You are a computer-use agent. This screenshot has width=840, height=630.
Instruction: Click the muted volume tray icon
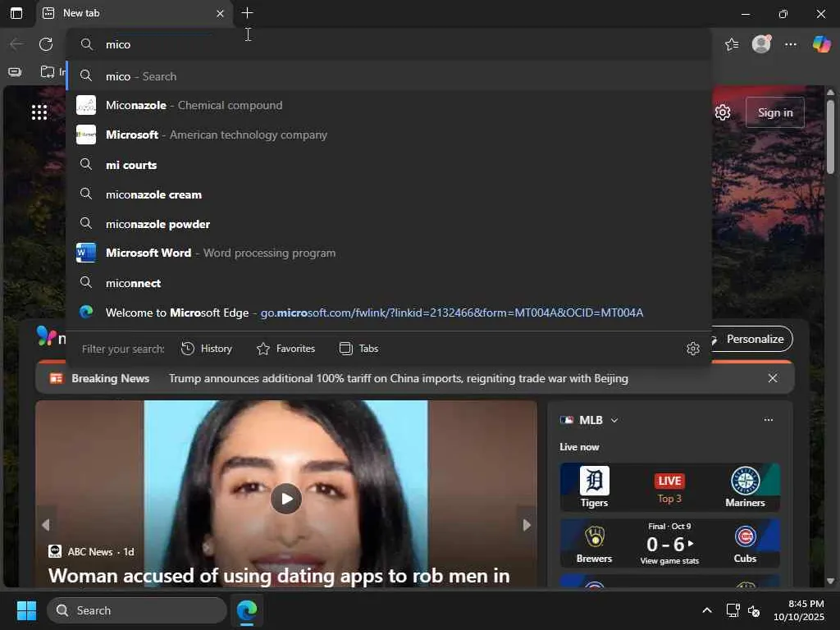click(754, 610)
